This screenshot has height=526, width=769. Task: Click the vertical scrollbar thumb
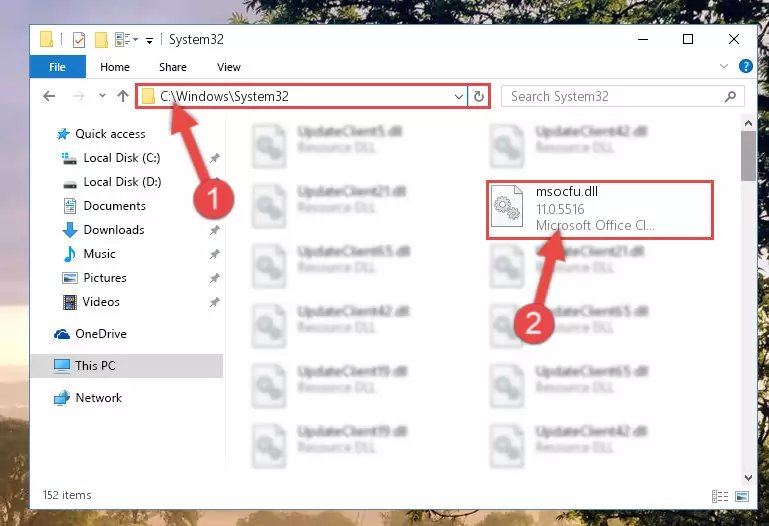[748, 156]
